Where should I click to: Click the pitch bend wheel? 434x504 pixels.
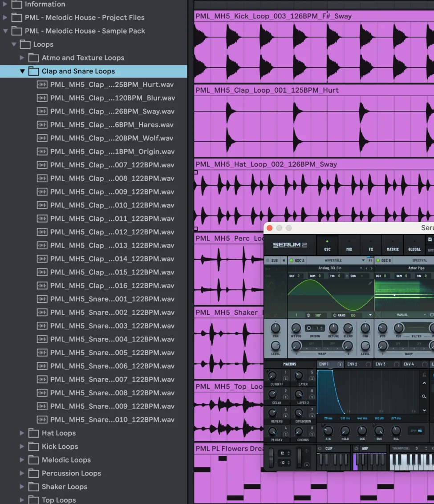pos(271,457)
